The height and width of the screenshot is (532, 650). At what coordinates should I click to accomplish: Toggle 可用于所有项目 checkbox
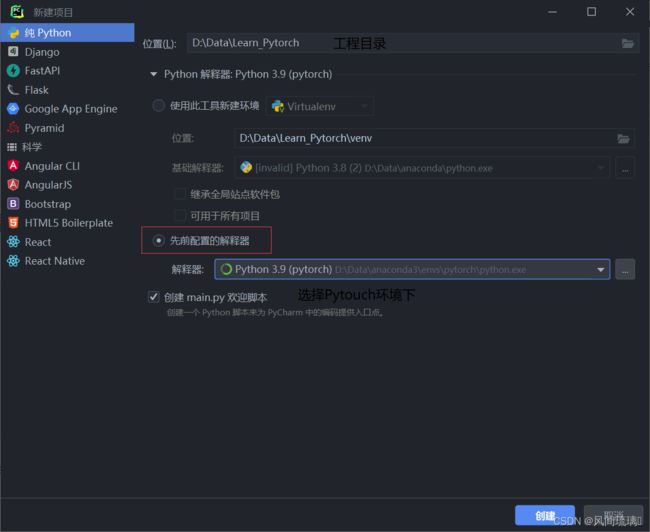pyautogui.click(x=179, y=215)
